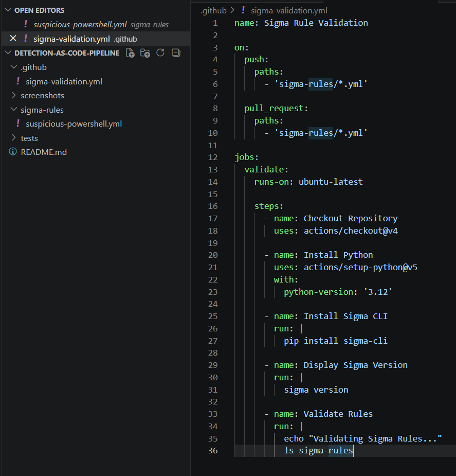This screenshot has width=456, height=476.
Task: Select sigma-validation.yml in Open Editors list
Action: click(71, 39)
